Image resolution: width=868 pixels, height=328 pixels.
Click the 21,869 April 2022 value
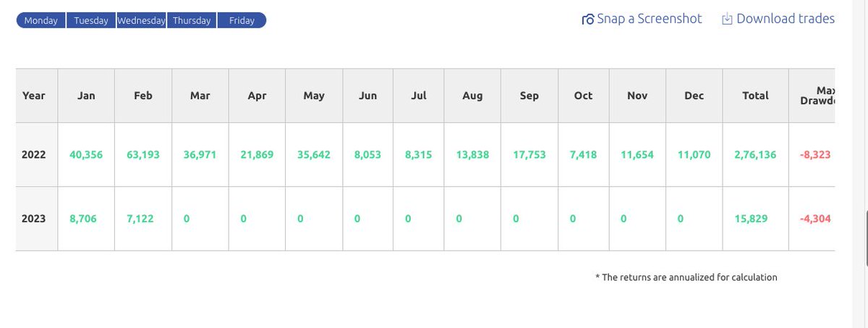[x=257, y=155]
